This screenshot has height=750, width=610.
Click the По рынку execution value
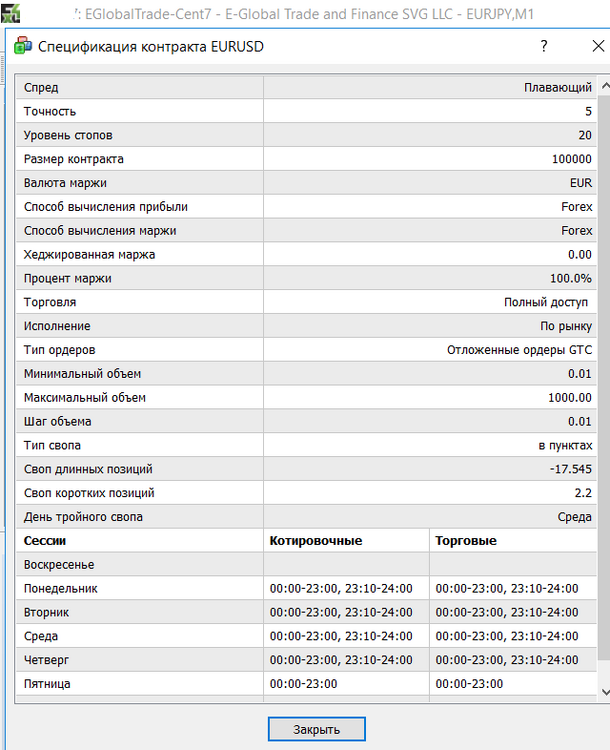tap(566, 326)
